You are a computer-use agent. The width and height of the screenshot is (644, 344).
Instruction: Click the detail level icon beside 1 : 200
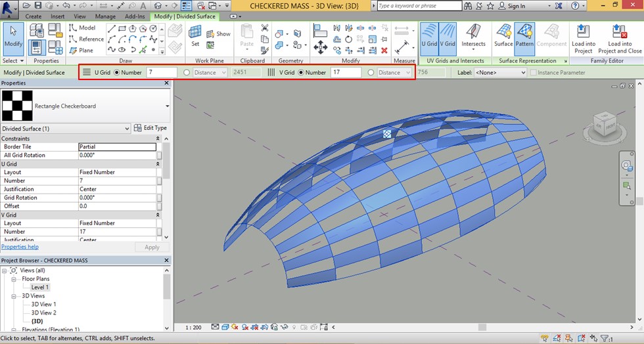point(216,327)
